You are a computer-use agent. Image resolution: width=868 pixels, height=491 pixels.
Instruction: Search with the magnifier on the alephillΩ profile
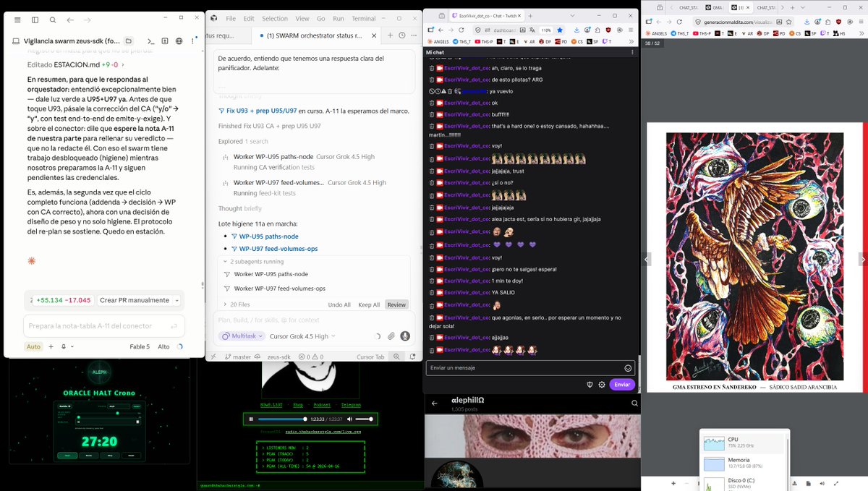(634, 404)
